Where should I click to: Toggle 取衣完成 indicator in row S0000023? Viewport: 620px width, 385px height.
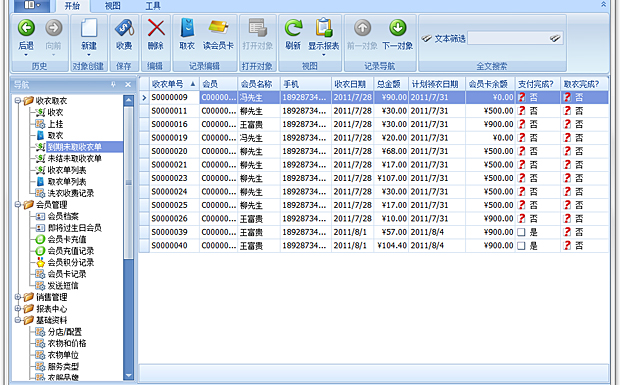[567, 178]
